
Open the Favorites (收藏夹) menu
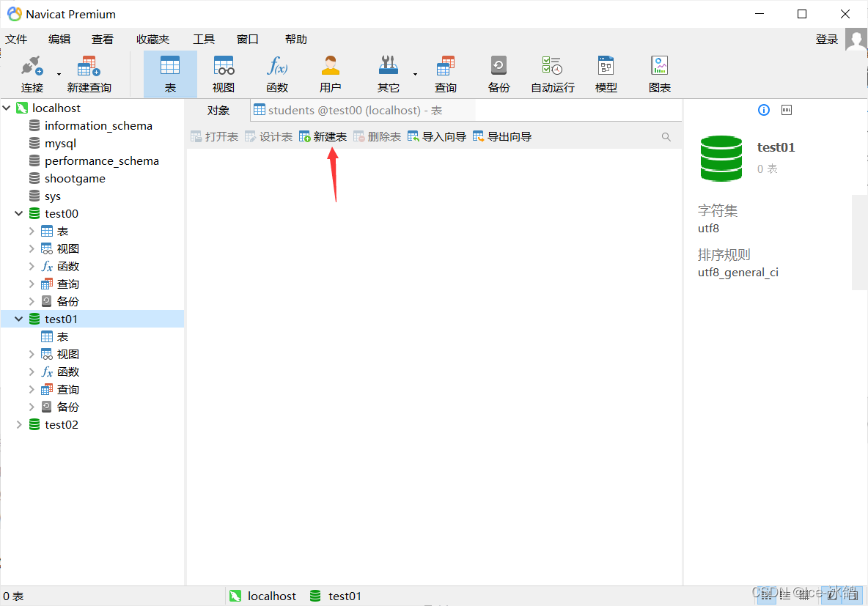coord(152,40)
